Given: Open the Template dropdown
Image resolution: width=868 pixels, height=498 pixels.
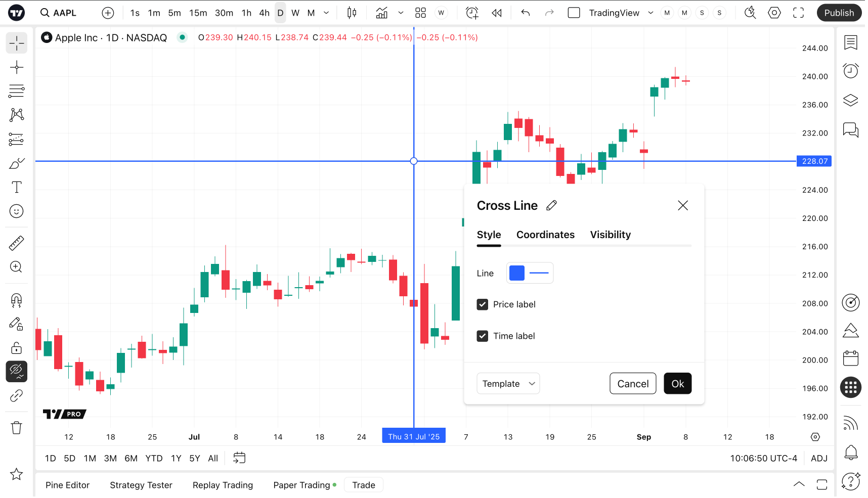Looking at the screenshot, I should [x=509, y=384].
